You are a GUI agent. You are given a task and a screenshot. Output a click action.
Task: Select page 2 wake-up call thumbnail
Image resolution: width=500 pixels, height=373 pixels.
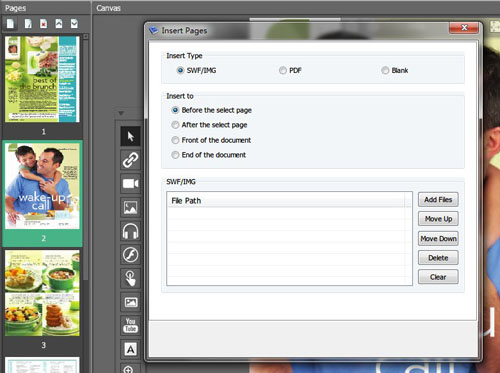tap(42, 186)
